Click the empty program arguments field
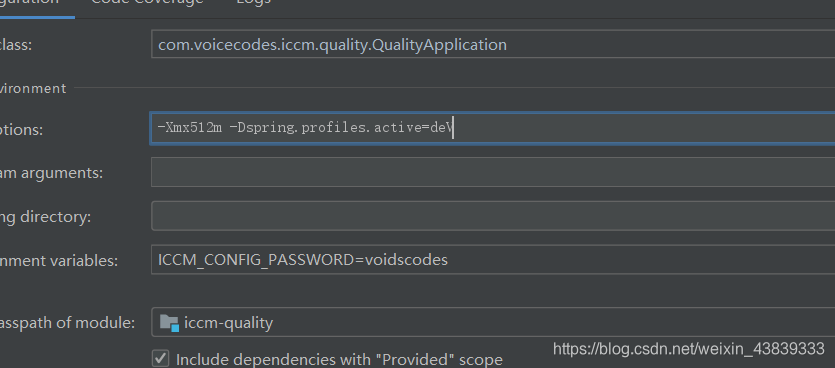The width and height of the screenshot is (835, 368). pyautogui.click(x=493, y=172)
